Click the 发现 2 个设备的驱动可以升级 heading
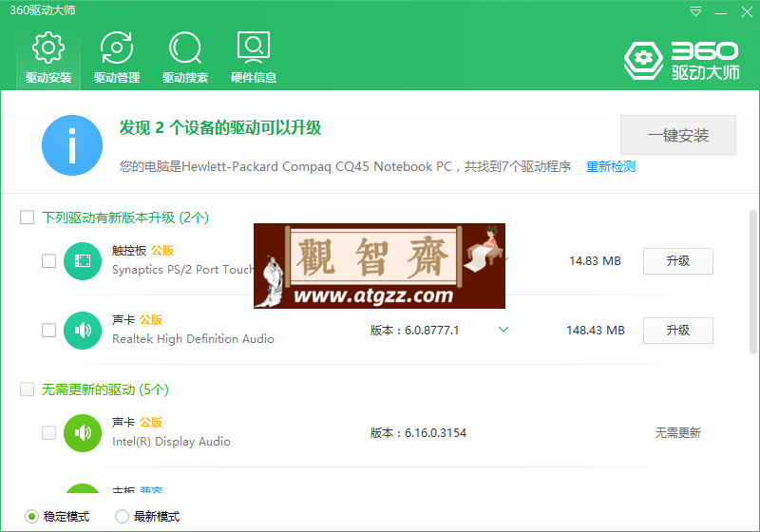The height and width of the screenshot is (532, 760). pos(220,128)
